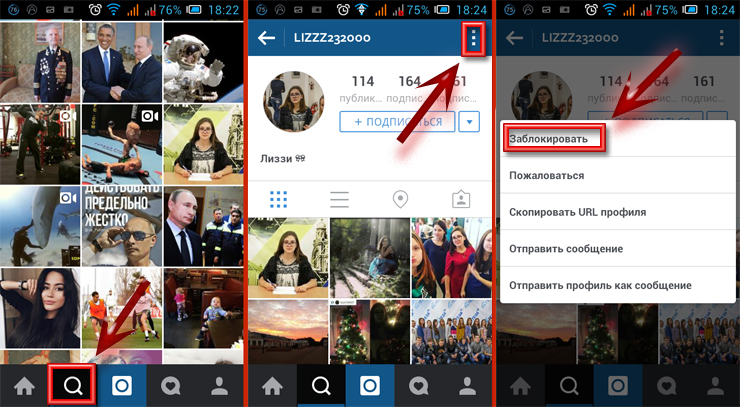
Task: Open activity heart bubble icon in middle screen
Action: coord(419,386)
